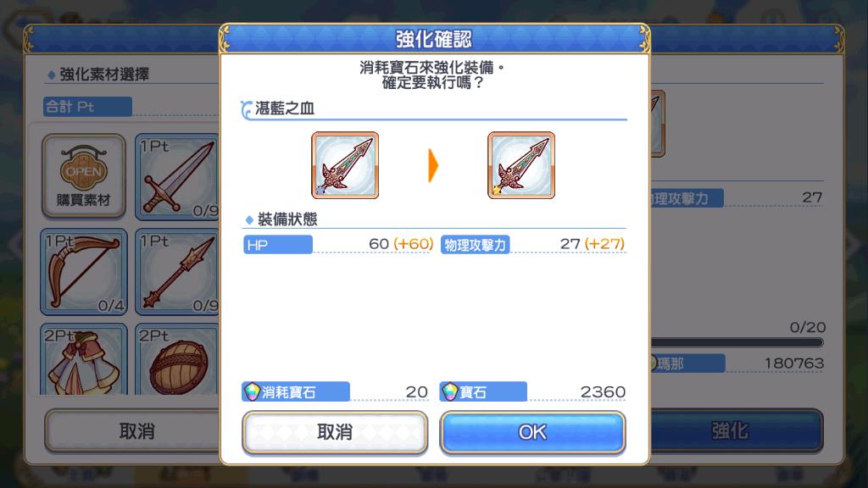The height and width of the screenshot is (488, 868).
Task: Select the 1Pt bow material
Action: click(x=84, y=272)
